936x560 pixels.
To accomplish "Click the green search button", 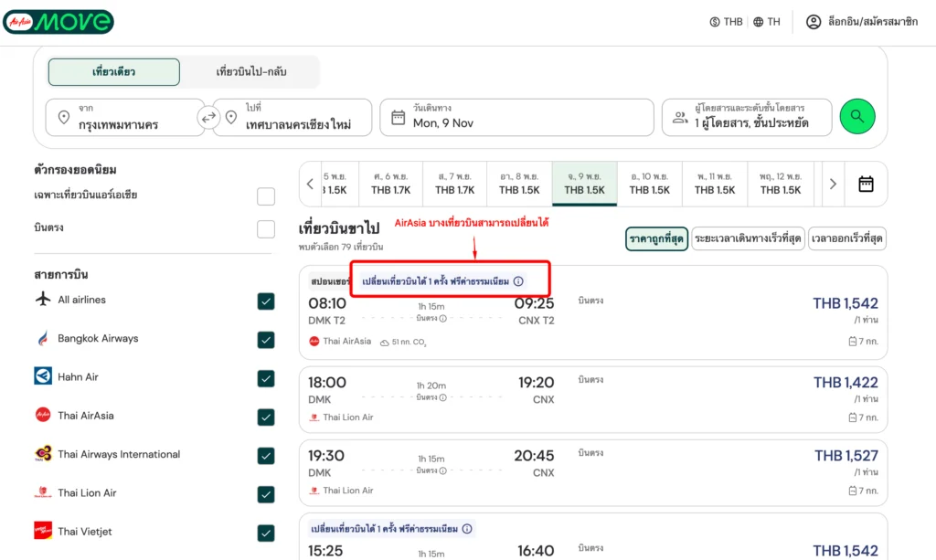I will coord(857,116).
